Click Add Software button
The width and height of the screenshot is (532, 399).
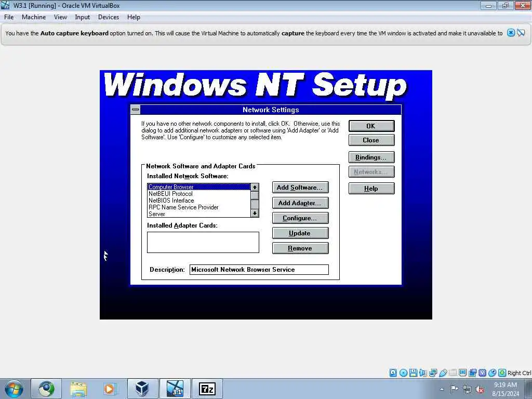pos(300,187)
